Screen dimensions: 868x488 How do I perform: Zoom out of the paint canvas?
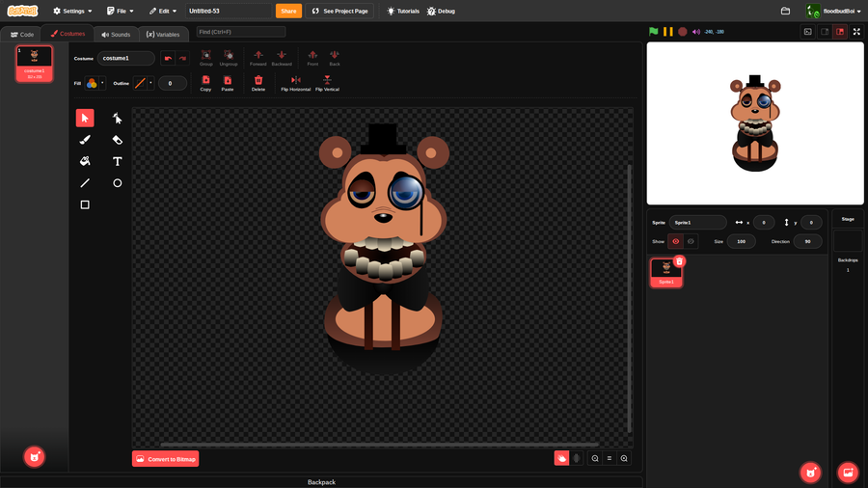click(x=595, y=458)
